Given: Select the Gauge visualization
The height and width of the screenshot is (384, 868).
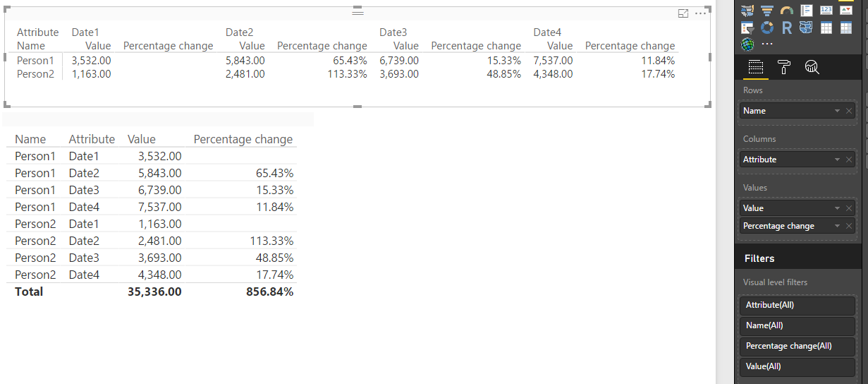Looking at the screenshot, I should coord(787,11).
